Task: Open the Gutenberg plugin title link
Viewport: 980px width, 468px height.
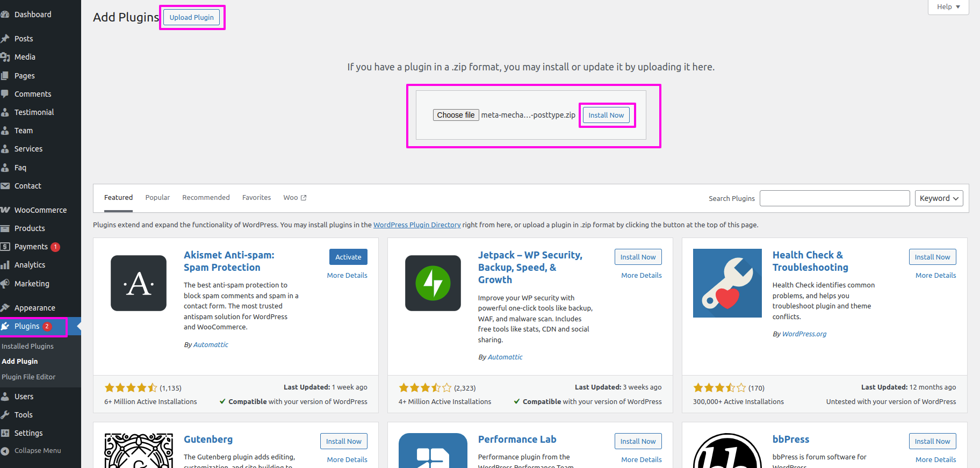Action: pos(208,440)
